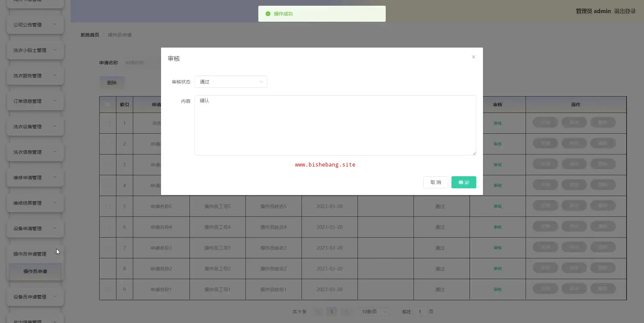
Task: Open the 10条/页 page size dropdown
Action: point(372,312)
